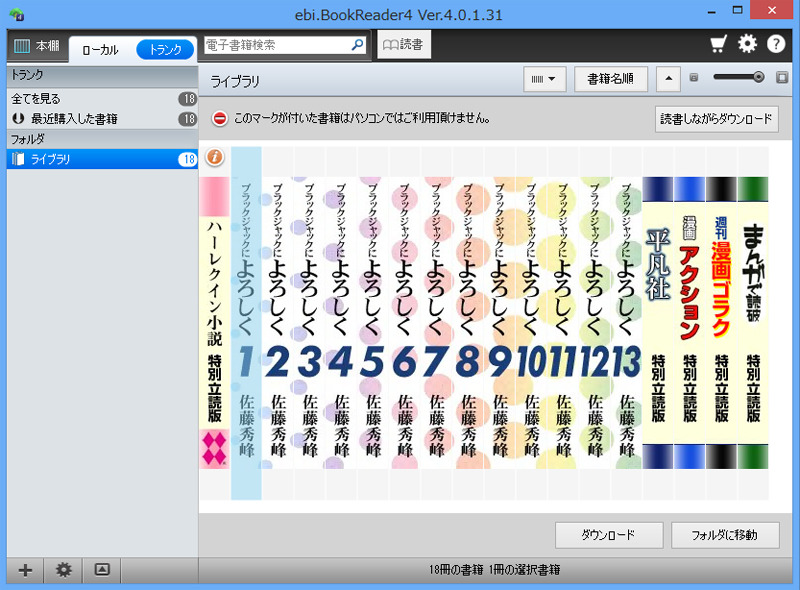Click the orange info icon

(215, 157)
